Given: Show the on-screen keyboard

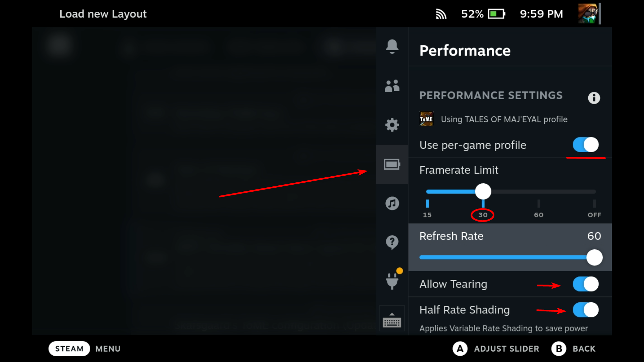Looking at the screenshot, I should (392, 320).
